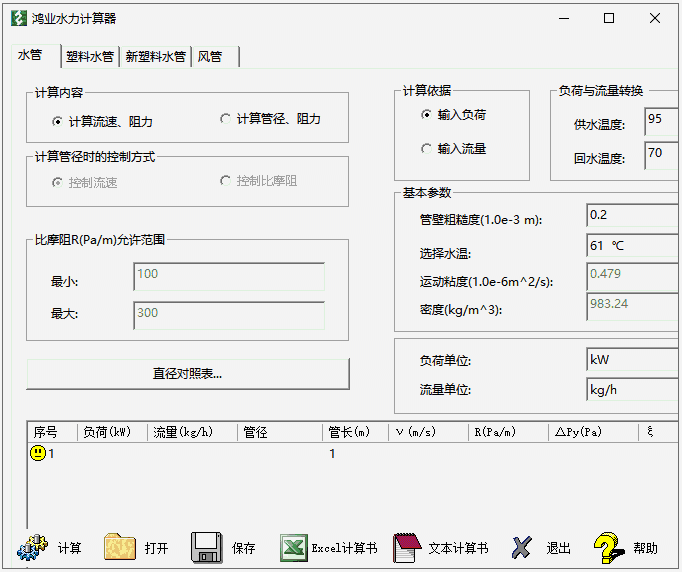Click the question mark 帮助 icon

[x=609, y=547]
